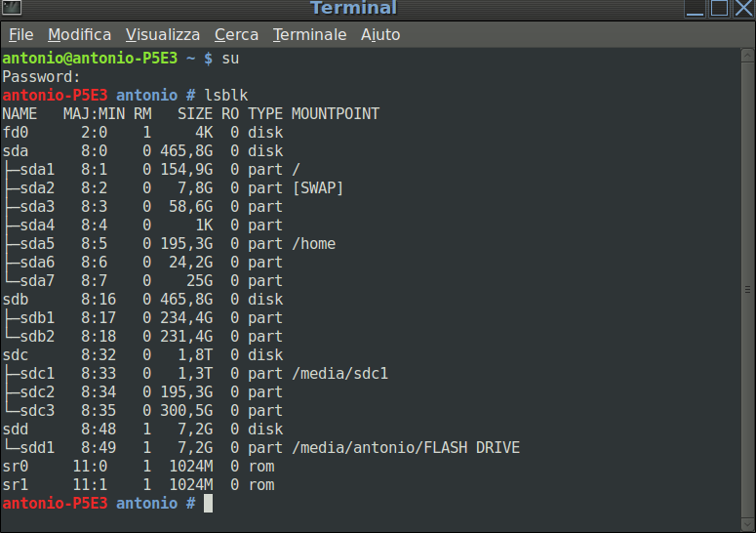Screen dimensions: 756x533
Task: Click the lsblk command text
Action: point(225,96)
